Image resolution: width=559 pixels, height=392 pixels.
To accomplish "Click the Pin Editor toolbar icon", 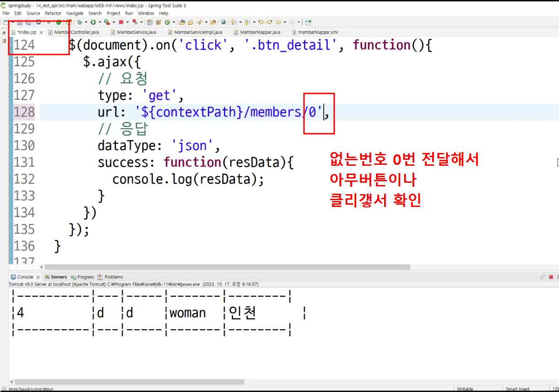I will tap(308, 22).
